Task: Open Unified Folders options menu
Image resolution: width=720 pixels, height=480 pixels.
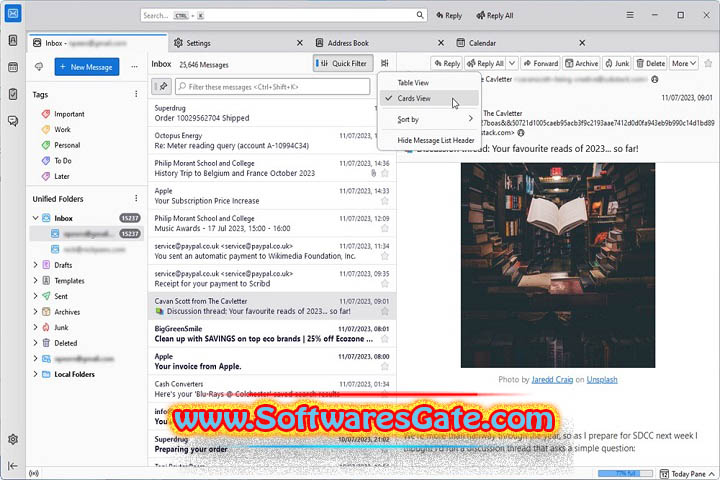Action: (136, 198)
